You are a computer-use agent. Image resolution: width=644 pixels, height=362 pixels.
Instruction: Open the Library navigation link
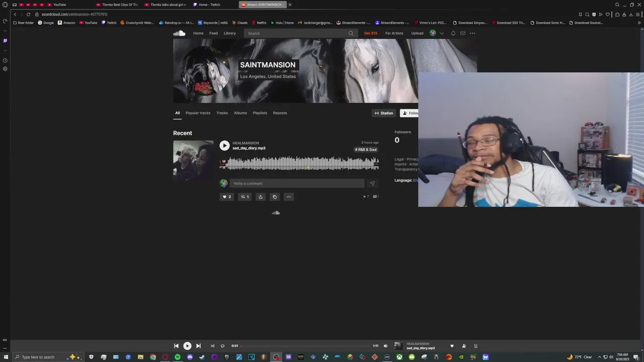(x=229, y=33)
